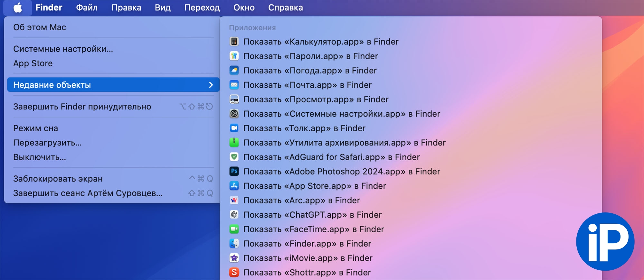Click the FaceTime green camera icon
The height and width of the screenshot is (280, 644).
234,229
